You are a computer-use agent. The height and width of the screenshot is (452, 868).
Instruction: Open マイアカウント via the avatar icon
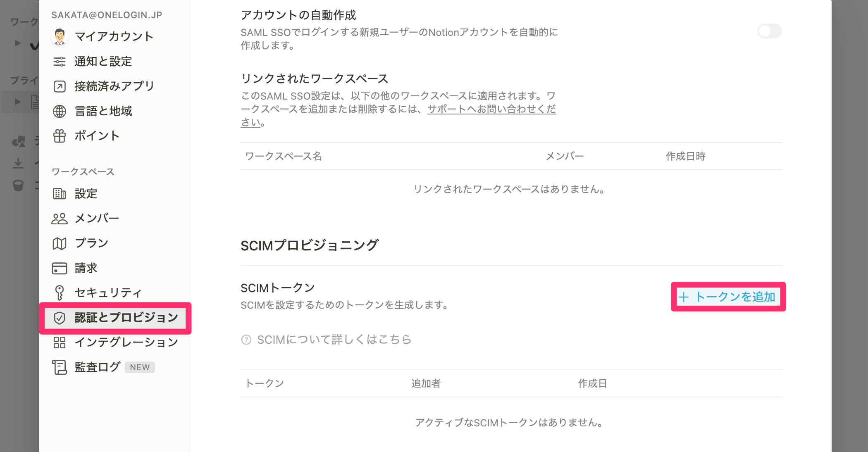60,36
